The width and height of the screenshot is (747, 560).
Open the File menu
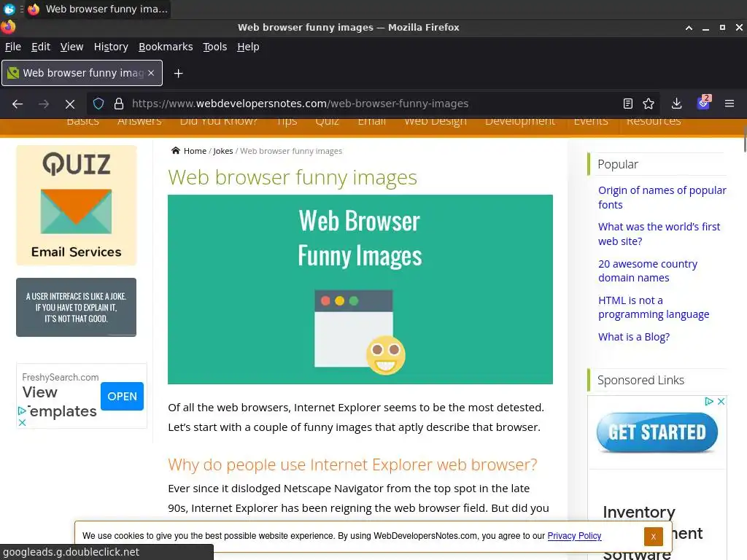click(13, 47)
